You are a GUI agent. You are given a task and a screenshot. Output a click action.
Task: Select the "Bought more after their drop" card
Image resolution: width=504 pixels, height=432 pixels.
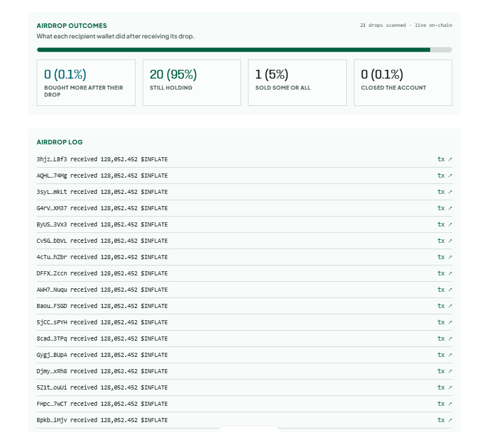(86, 83)
